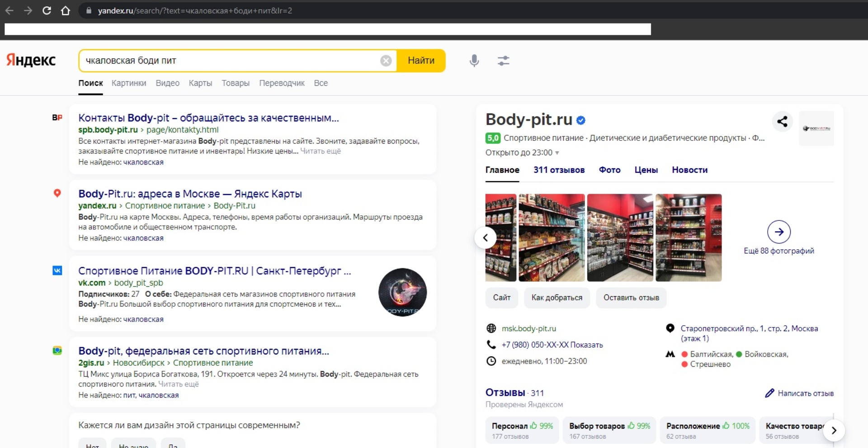Screen dimensions: 868x448
Task: Open spb.body-pit.ru domain link
Action: pos(108,130)
